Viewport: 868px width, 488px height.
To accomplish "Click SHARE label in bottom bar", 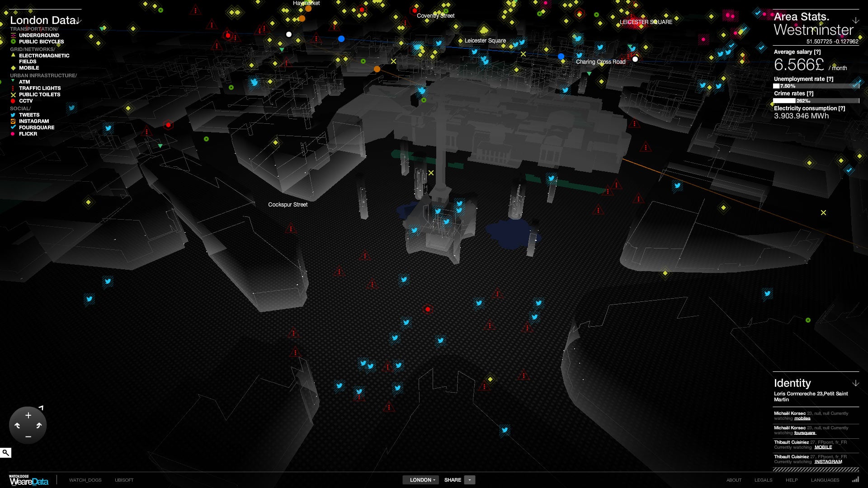I will click(x=453, y=480).
